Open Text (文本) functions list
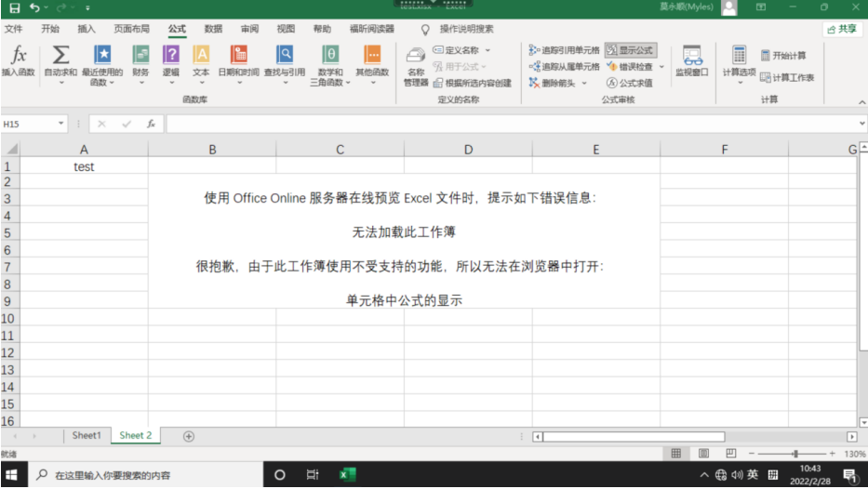Viewport: 868px width, 489px height. point(201,65)
